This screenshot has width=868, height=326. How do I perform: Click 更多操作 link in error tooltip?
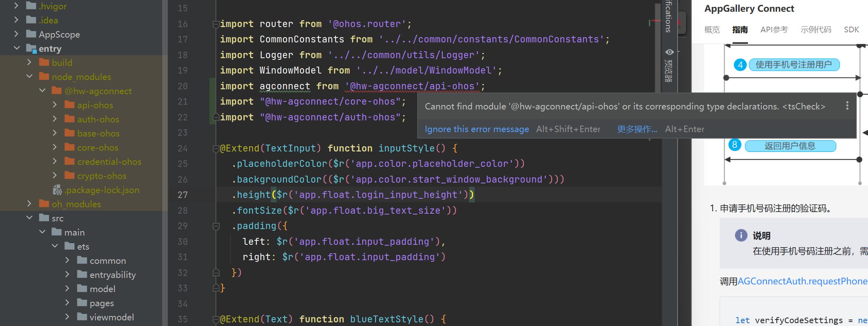coord(637,129)
